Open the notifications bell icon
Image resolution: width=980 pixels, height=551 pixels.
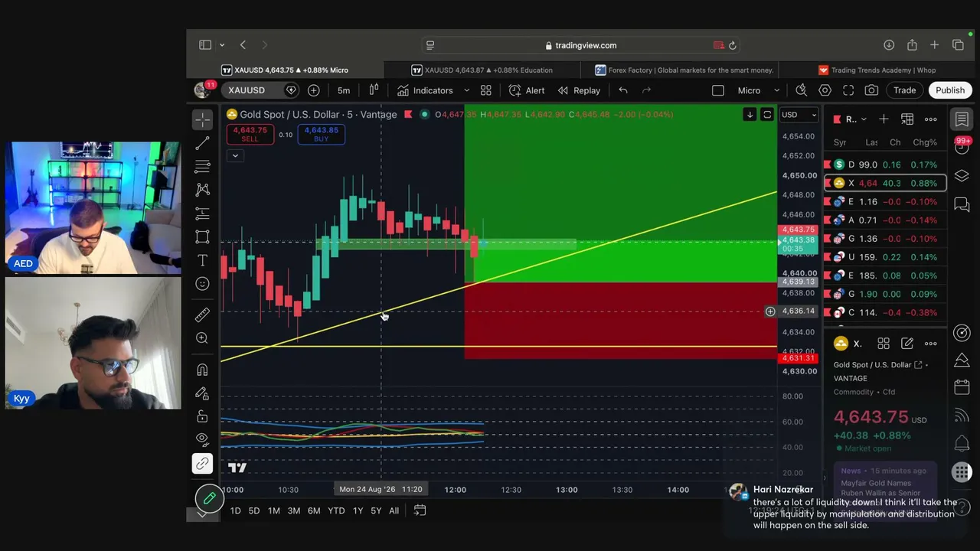(962, 443)
